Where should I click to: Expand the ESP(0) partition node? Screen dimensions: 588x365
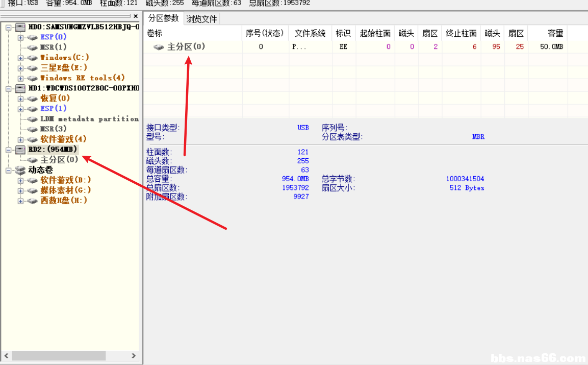pyautogui.click(x=20, y=37)
